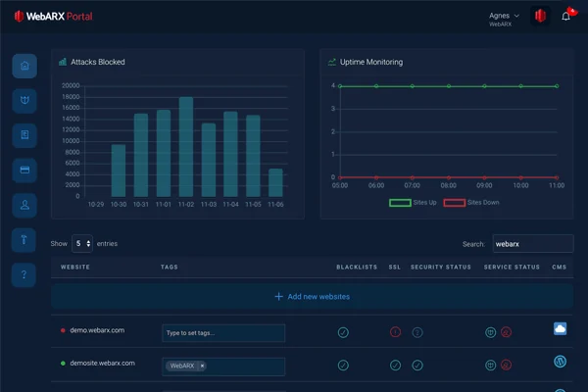Open the demosite.webarx.com site link
Image resolution: width=588 pixels, height=392 pixels.
(102, 364)
